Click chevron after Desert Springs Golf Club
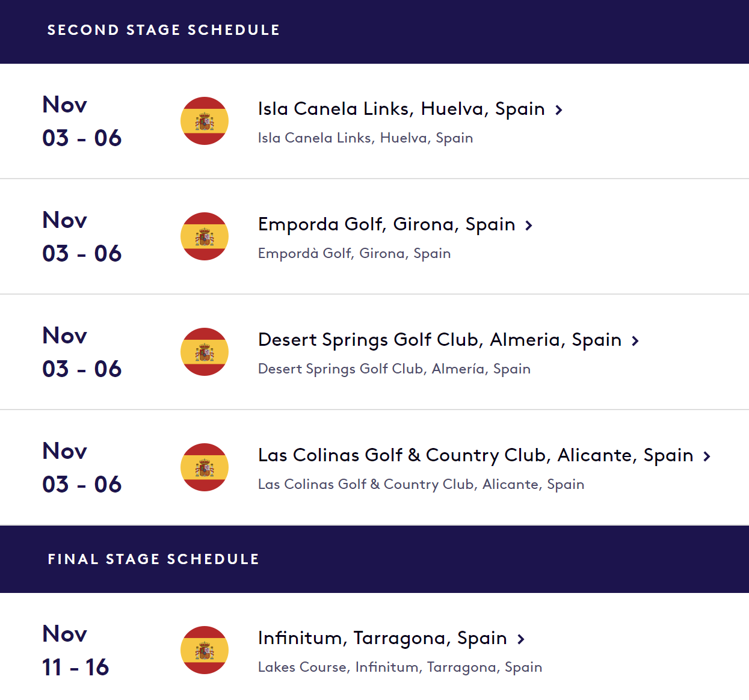 pyautogui.click(x=635, y=341)
